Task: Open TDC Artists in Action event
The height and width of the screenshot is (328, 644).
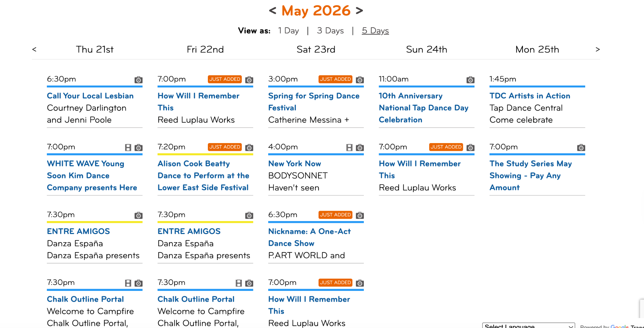Action: click(530, 96)
